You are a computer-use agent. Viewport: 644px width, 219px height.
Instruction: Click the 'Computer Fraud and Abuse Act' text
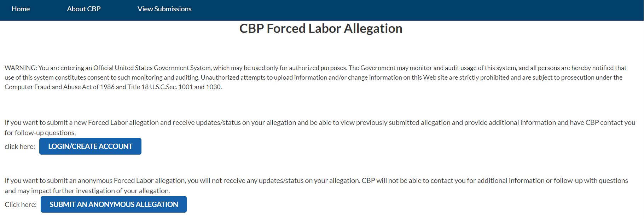[x=48, y=87]
